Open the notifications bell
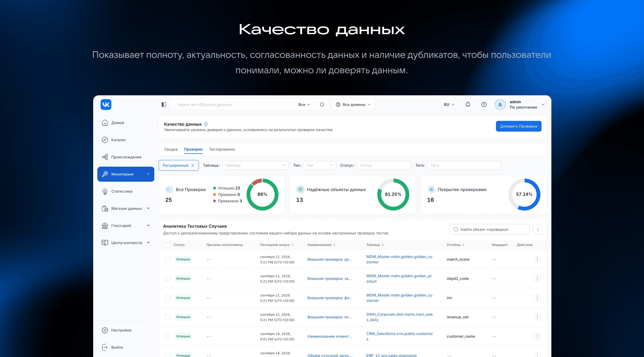The image size is (644, 357). [468, 104]
